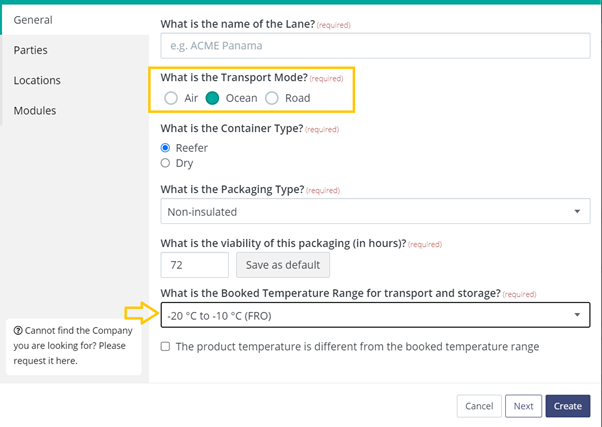Image resolution: width=602 pixels, height=427 pixels.
Task: Click the packaging viability hours field
Action: coord(195,265)
